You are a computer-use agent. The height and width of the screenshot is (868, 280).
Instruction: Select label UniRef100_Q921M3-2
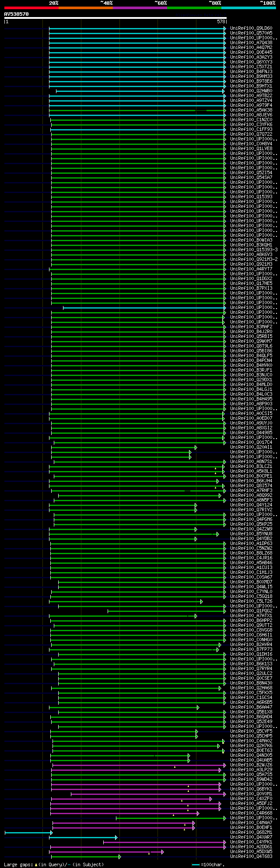click(x=254, y=260)
